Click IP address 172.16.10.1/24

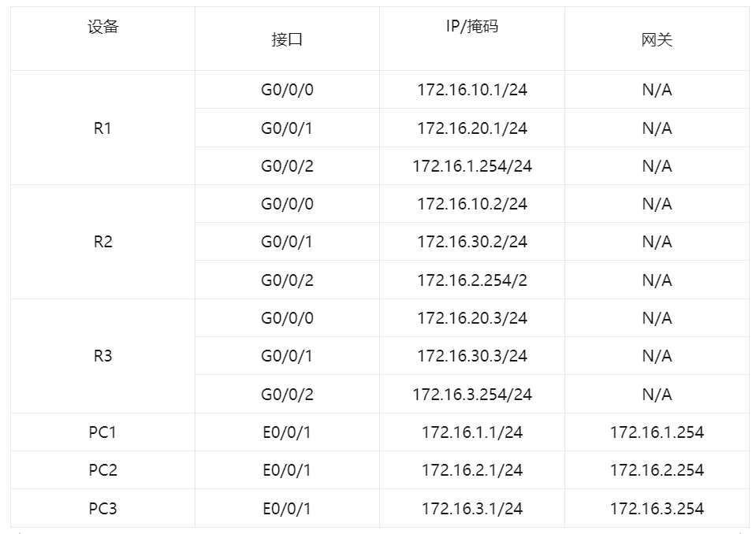tap(471, 90)
